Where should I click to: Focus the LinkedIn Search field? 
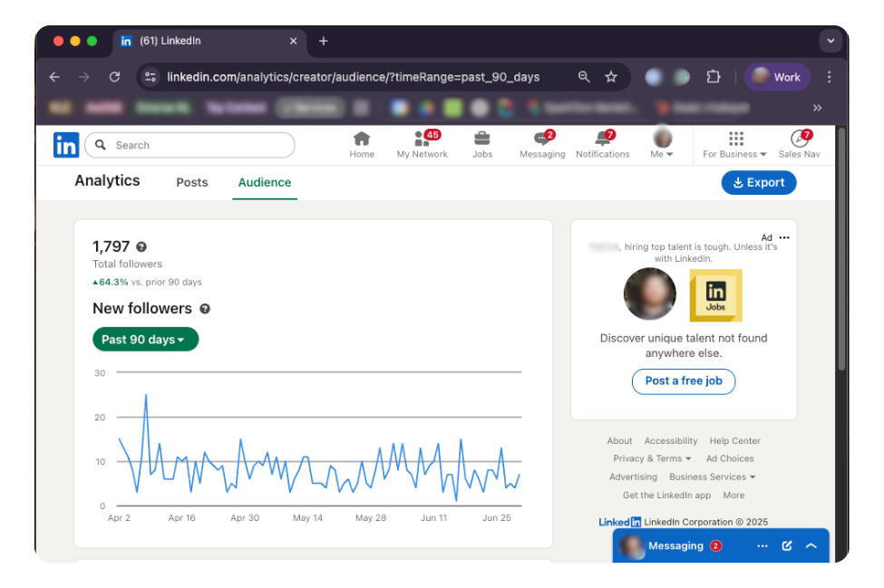[x=190, y=145]
